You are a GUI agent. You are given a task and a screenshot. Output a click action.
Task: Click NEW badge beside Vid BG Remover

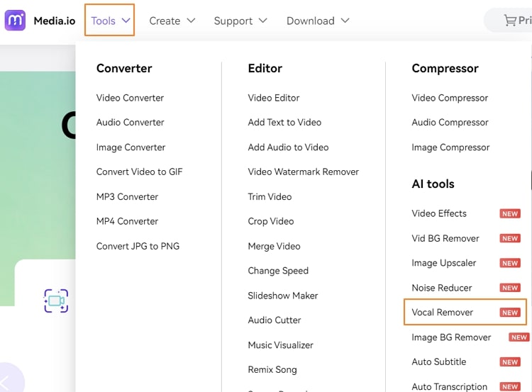pos(510,238)
